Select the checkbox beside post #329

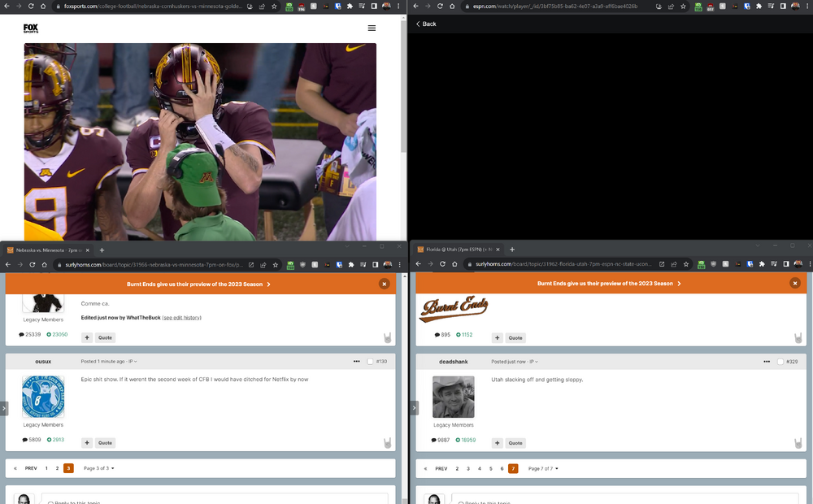780,361
